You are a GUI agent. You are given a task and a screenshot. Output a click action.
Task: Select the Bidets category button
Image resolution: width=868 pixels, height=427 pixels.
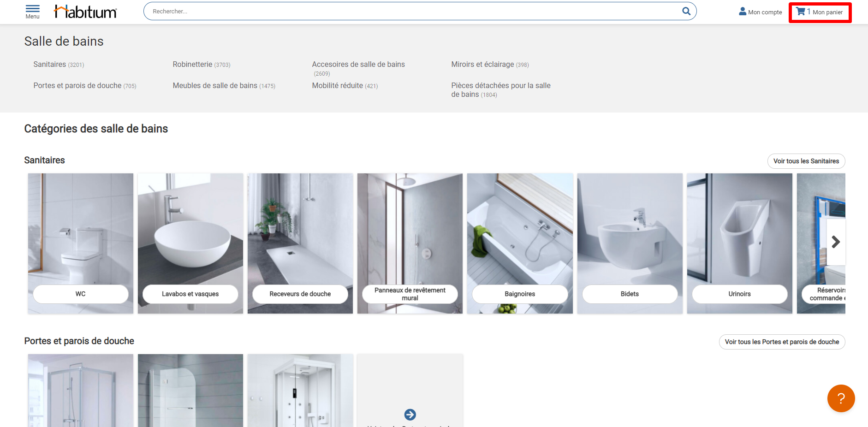click(x=630, y=294)
